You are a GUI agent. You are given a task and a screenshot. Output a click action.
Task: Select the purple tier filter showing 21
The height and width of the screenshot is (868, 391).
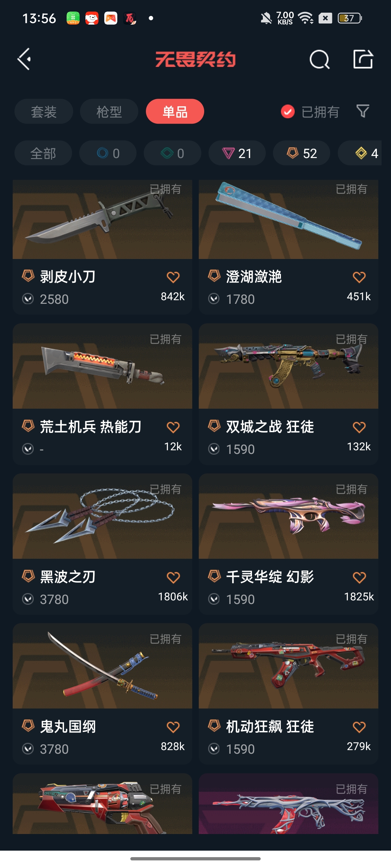pos(237,153)
